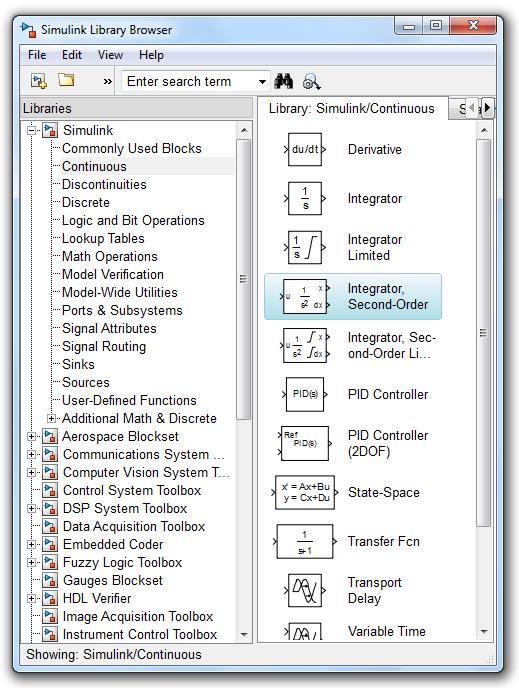Click the Control System Toolbox icon
This screenshot has height=688, width=519.
point(50,491)
